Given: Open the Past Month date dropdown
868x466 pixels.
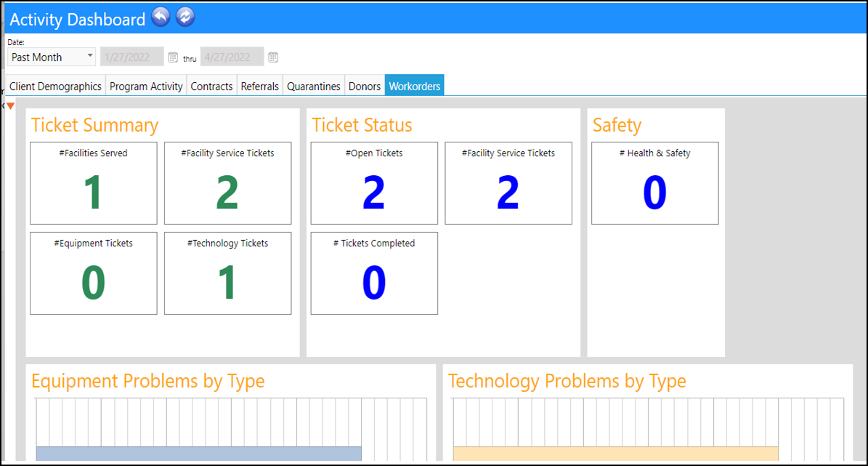Looking at the screenshot, I should pyautogui.click(x=52, y=57).
